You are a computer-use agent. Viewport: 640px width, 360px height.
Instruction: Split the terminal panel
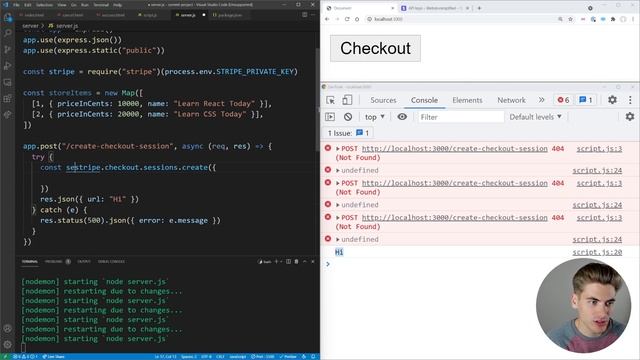[289, 261]
